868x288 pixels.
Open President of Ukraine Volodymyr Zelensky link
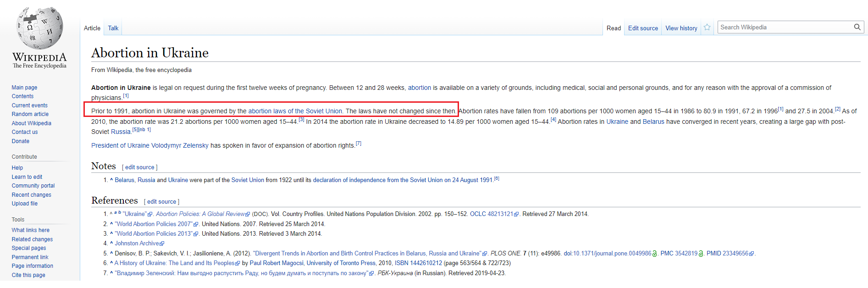(x=149, y=145)
